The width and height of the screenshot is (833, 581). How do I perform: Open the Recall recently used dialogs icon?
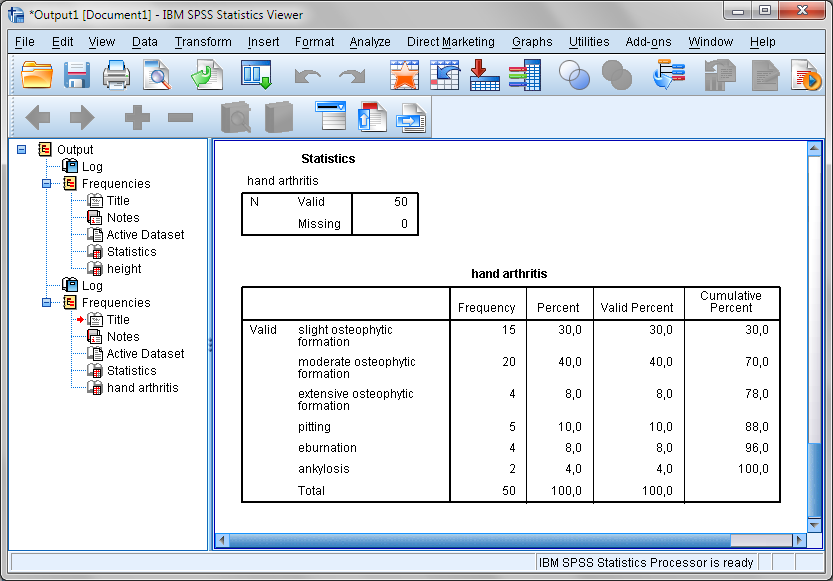click(256, 75)
